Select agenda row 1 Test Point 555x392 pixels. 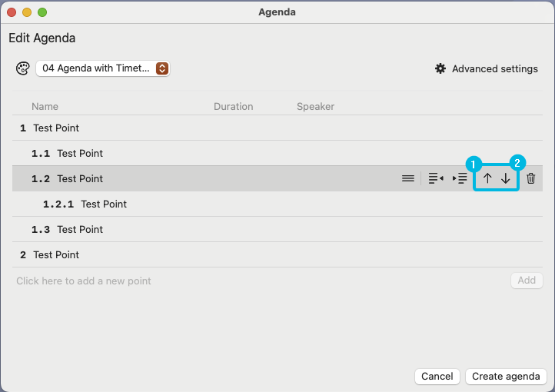277,128
